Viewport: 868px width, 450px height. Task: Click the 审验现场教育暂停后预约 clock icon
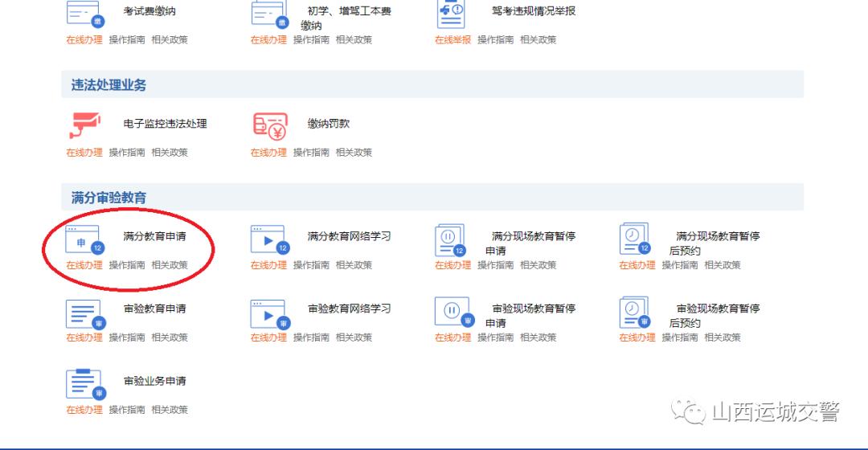[x=636, y=313]
